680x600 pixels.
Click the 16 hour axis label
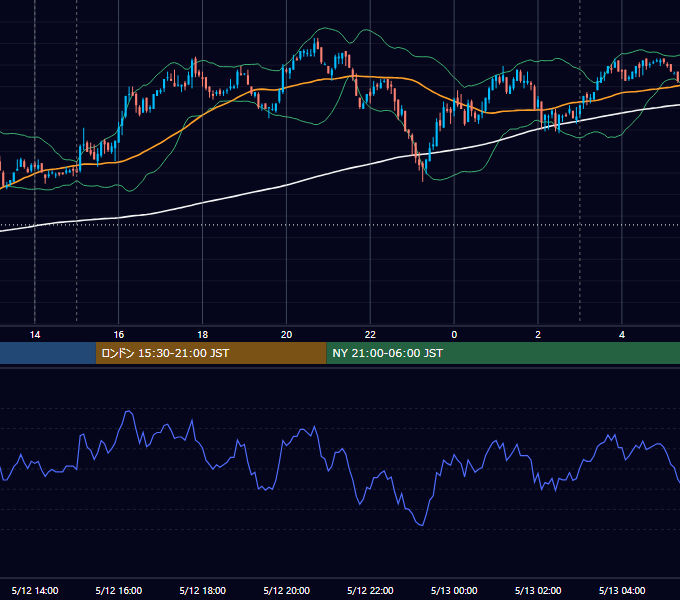point(118,335)
